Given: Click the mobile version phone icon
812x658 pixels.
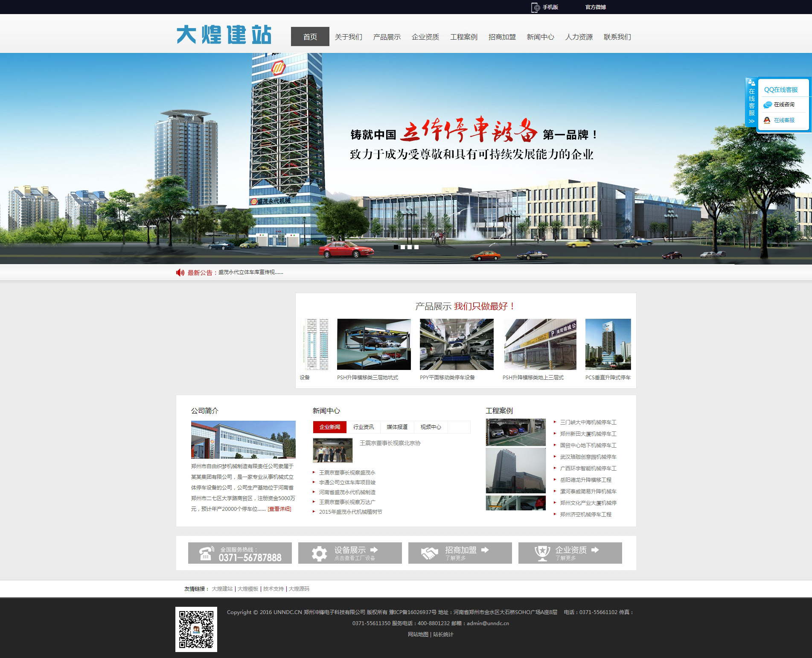Looking at the screenshot, I should [535, 7].
